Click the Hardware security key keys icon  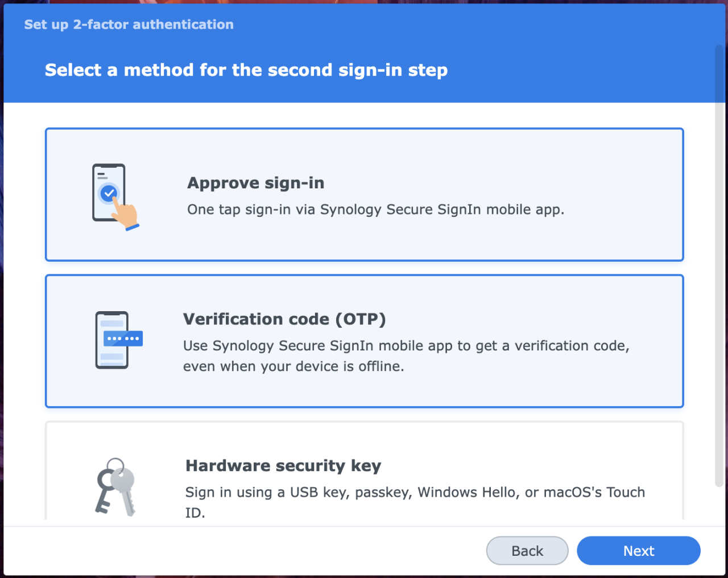[115, 487]
